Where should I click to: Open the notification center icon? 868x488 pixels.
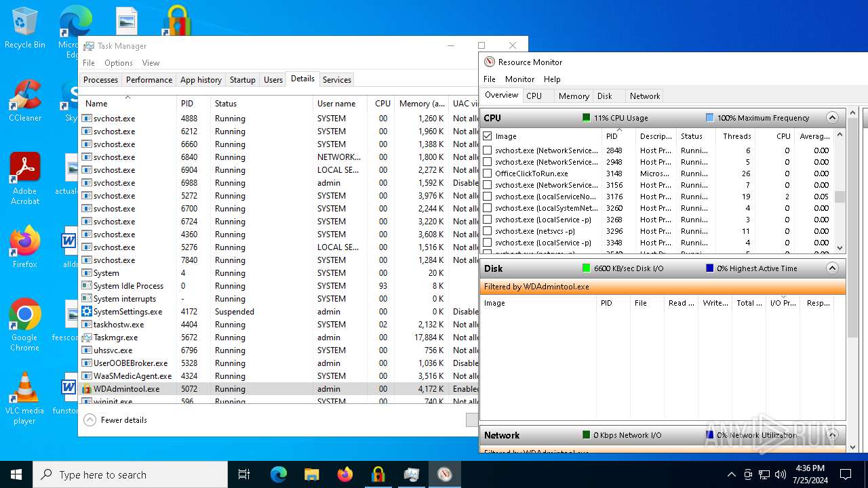coord(846,474)
